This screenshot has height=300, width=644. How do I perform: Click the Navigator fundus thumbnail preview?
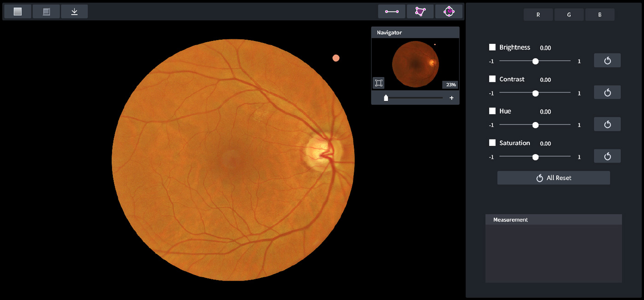pos(415,64)
